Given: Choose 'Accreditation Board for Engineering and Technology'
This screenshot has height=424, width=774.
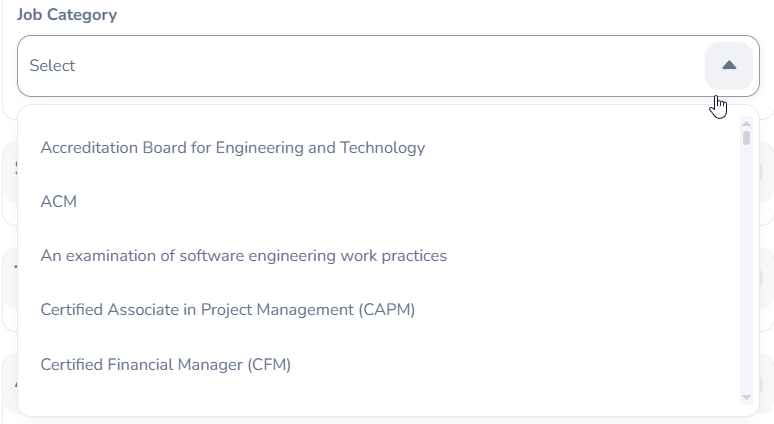Looking at the screenshot, I should [x=233, y=148].
